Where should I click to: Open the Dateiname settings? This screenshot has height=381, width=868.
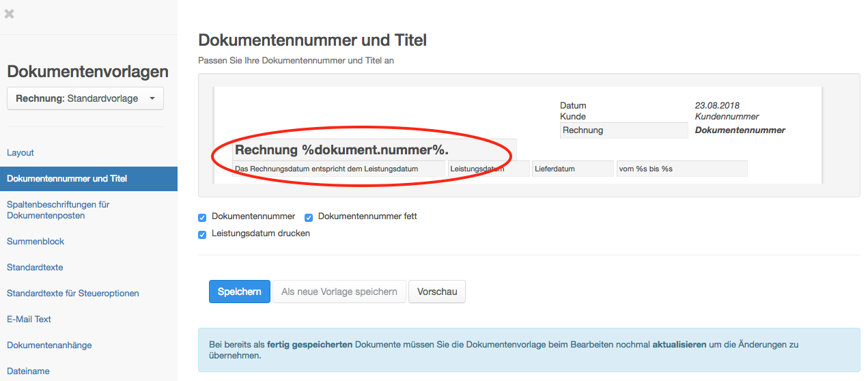pos(28,371)
